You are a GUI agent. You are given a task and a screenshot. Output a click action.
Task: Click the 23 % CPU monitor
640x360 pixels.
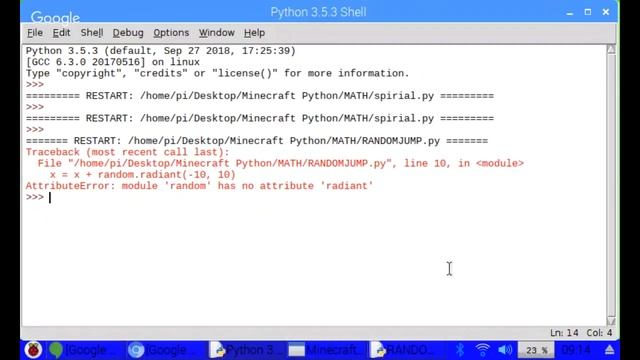(x=536, y=350)
